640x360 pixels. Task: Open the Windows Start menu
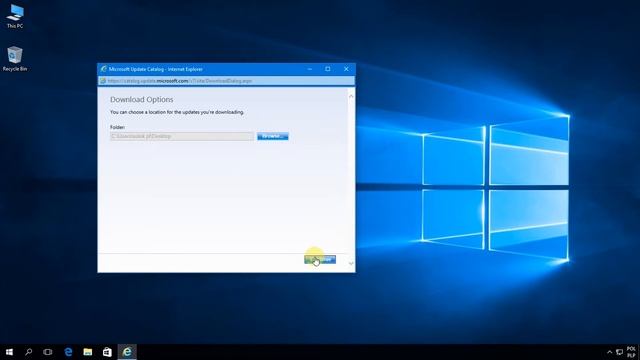pos(9,352)
